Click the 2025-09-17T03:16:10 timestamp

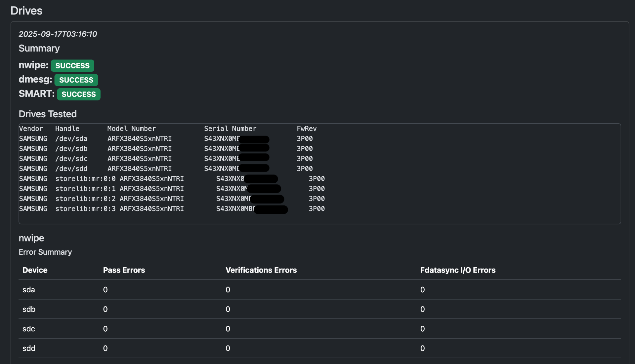[58, 34]
